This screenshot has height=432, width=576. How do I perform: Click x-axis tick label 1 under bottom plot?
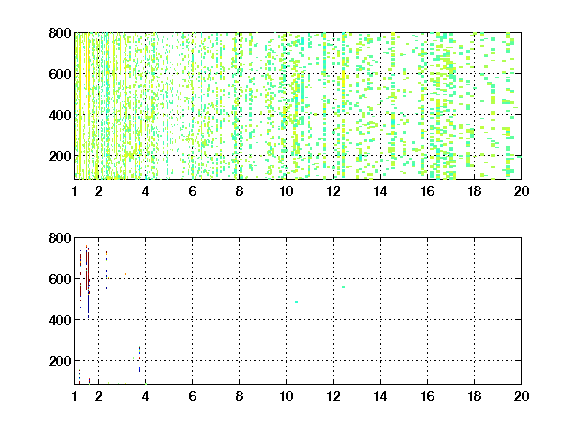pyautogui.click(x=75, y=396)
